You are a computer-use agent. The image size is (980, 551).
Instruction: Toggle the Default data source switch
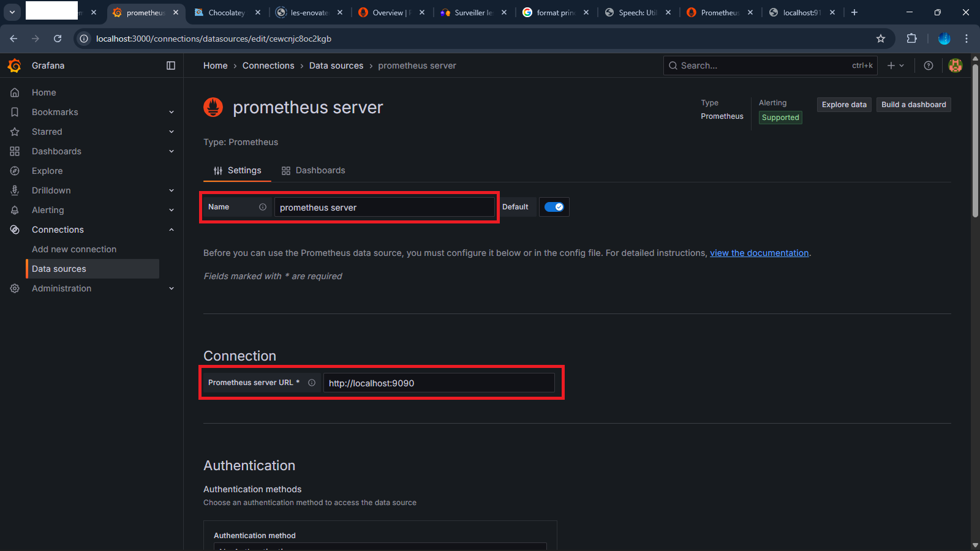point(554,207)
